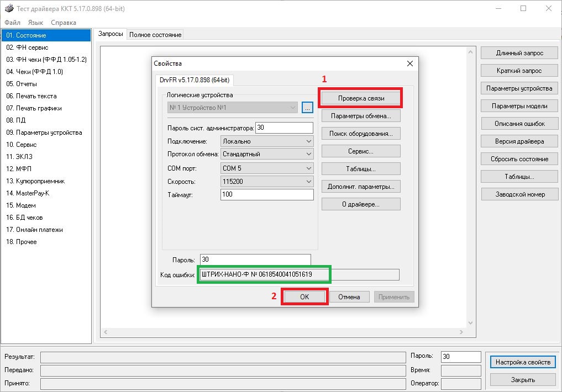
Task: Click the Длинный запрос button
Action: pyautogui.click(x=519, y=53)
